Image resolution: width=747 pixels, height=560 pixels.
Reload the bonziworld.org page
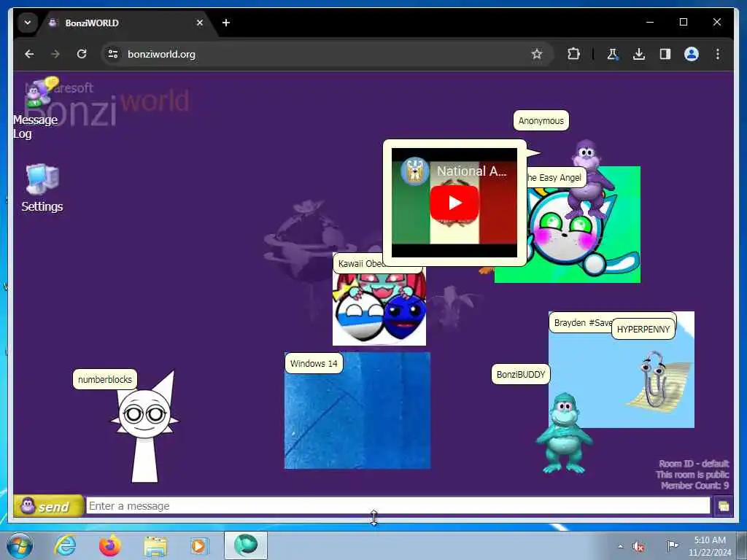(82, 54)
